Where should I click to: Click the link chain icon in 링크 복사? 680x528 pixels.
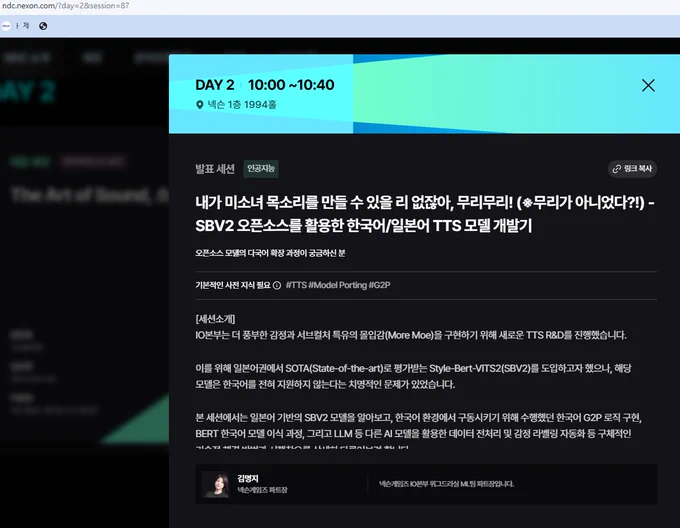pyautogui.click(x=616, y=169)
